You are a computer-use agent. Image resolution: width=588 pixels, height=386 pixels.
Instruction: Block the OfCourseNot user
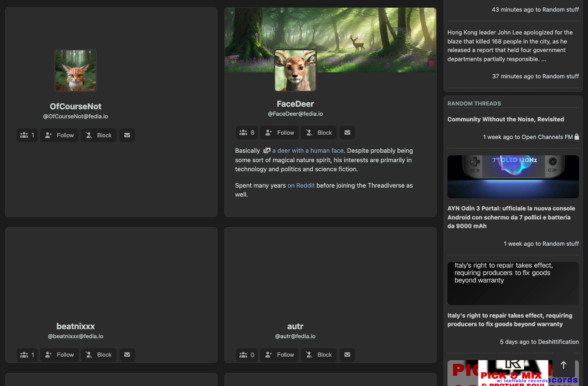point(99,135)
